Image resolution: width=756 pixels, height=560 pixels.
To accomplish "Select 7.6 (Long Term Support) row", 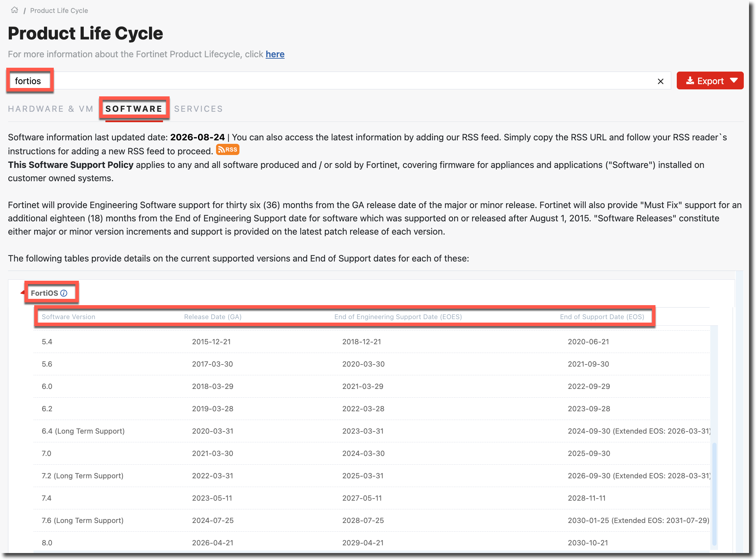I will point(372,521).
